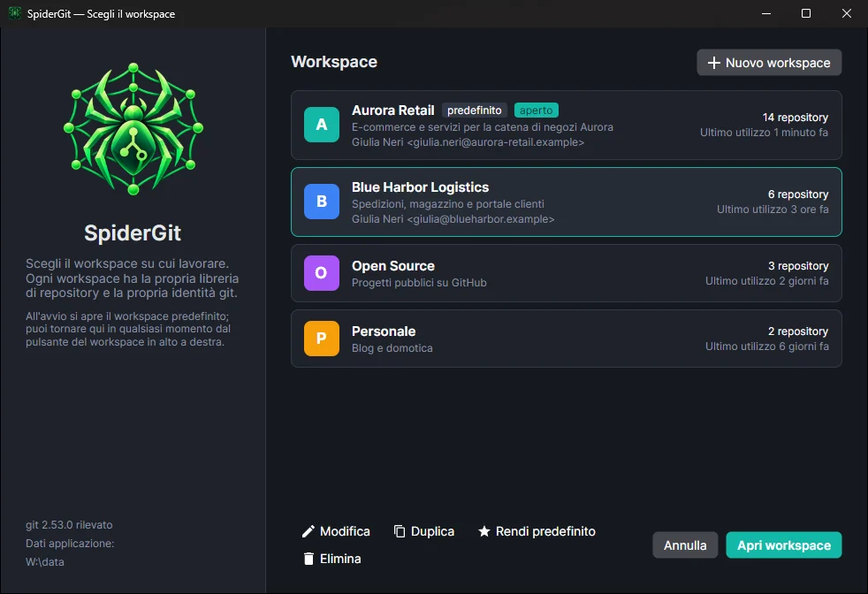This screenshot has width=868, height=594.
Task: Click description Progetti pubblici su GitHub
Action: point(419,282)
